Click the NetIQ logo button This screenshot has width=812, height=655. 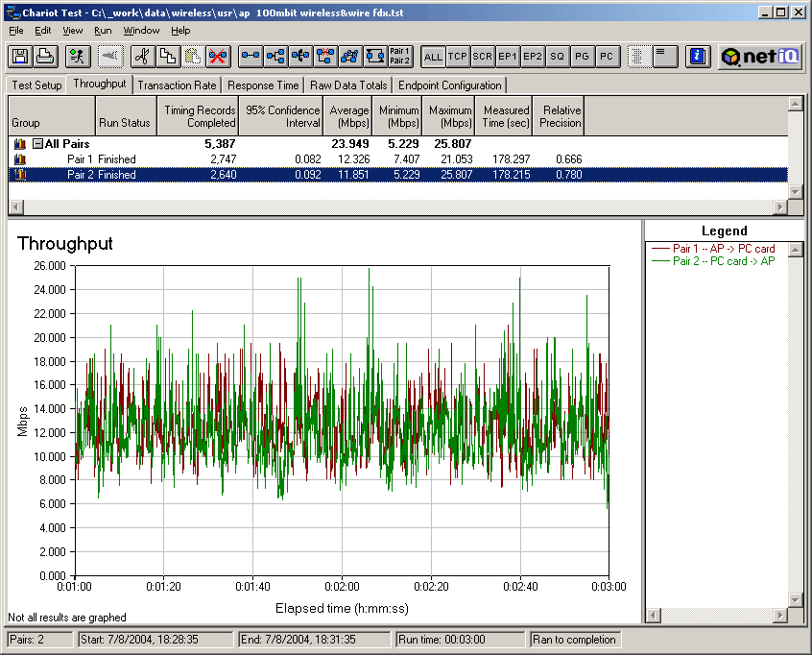point(760,57)
